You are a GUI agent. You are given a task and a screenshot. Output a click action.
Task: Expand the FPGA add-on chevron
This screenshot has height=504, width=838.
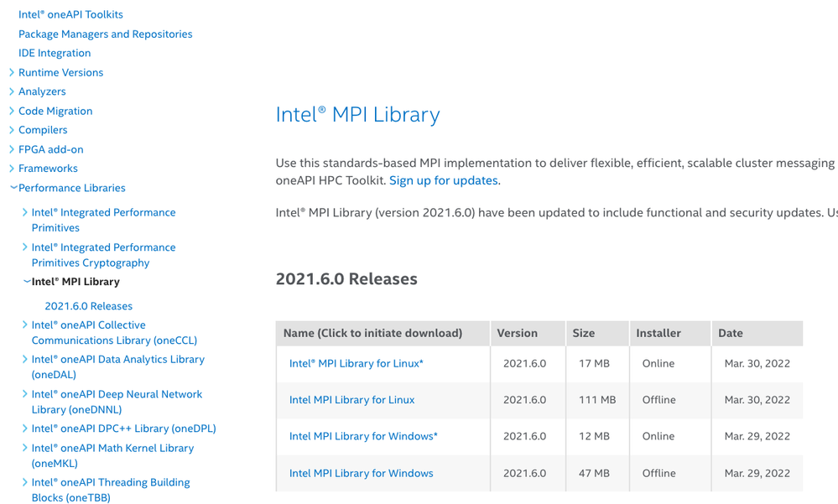coord(12,149)
